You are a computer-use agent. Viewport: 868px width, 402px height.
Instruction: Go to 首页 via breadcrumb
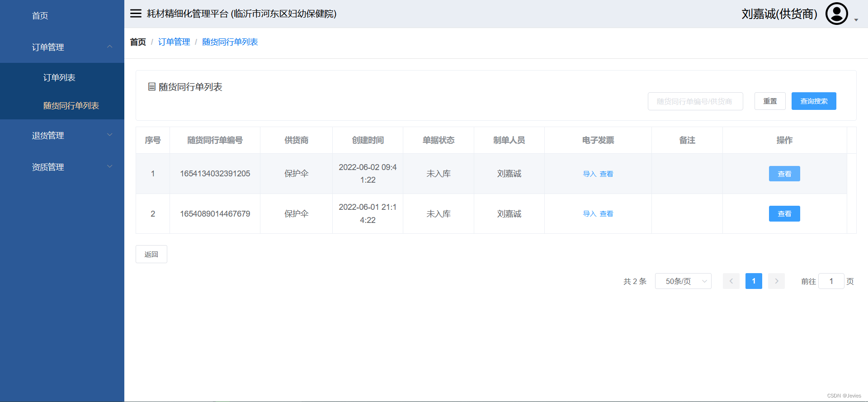click(138, 42)
